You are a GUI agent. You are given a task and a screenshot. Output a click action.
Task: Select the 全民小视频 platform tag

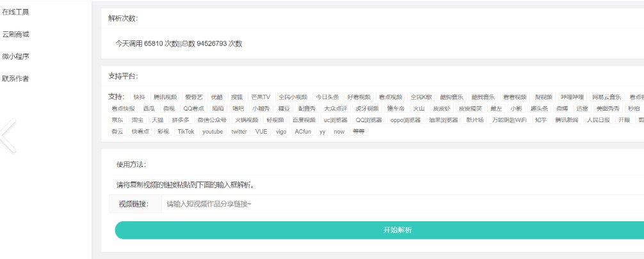click(293, 97)
